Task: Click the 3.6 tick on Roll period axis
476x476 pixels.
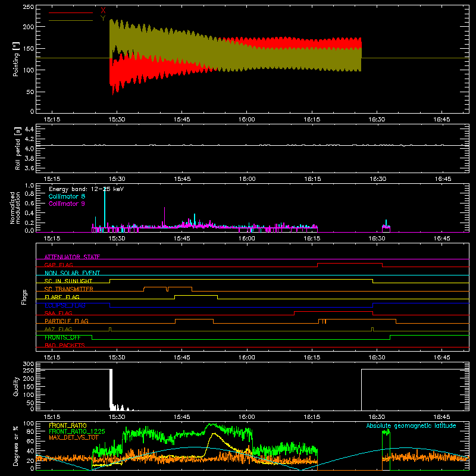Action: (29, 168)
